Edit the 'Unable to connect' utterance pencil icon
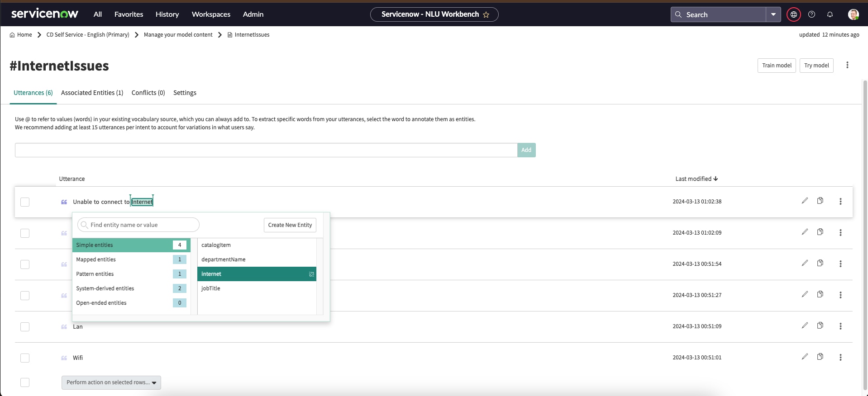Image resolution: width=868 pixels, height=396 pixels. click(x=804, y=201)
